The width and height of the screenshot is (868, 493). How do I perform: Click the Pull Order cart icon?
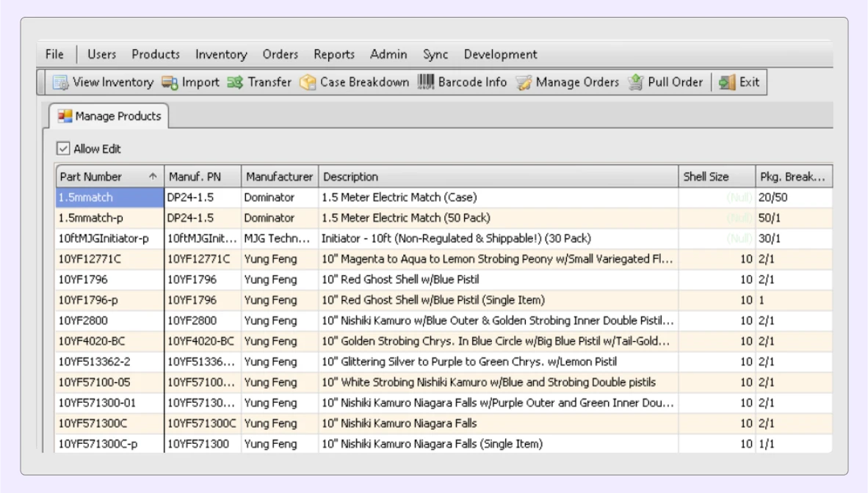(x=636, y=82)
